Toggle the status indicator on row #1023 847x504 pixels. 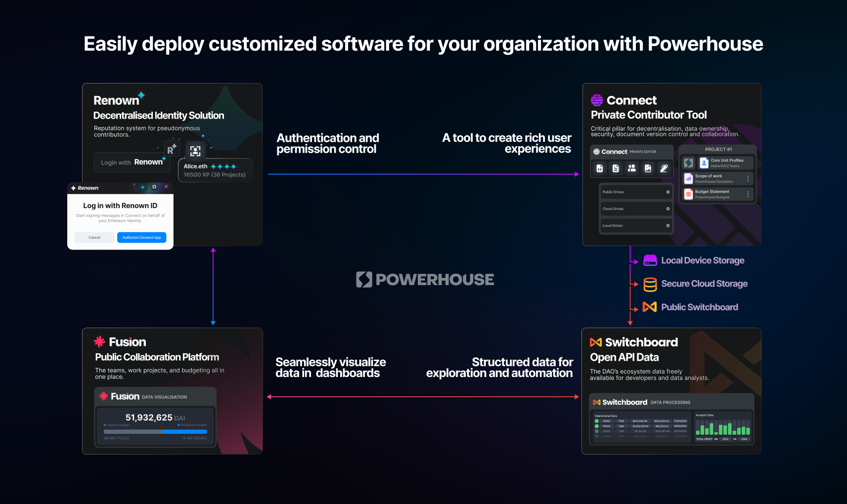click(596, 421)
